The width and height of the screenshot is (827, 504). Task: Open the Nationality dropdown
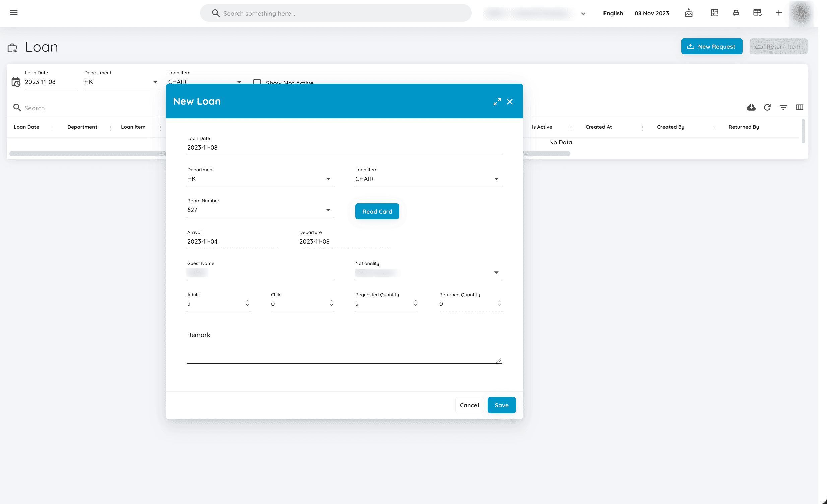428,272
